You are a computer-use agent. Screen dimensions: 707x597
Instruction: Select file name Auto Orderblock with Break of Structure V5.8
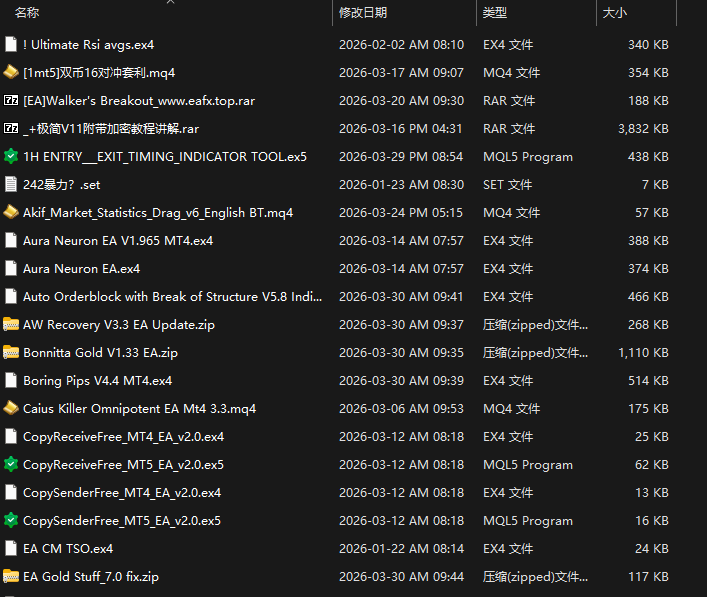click(x=173, y=296)
